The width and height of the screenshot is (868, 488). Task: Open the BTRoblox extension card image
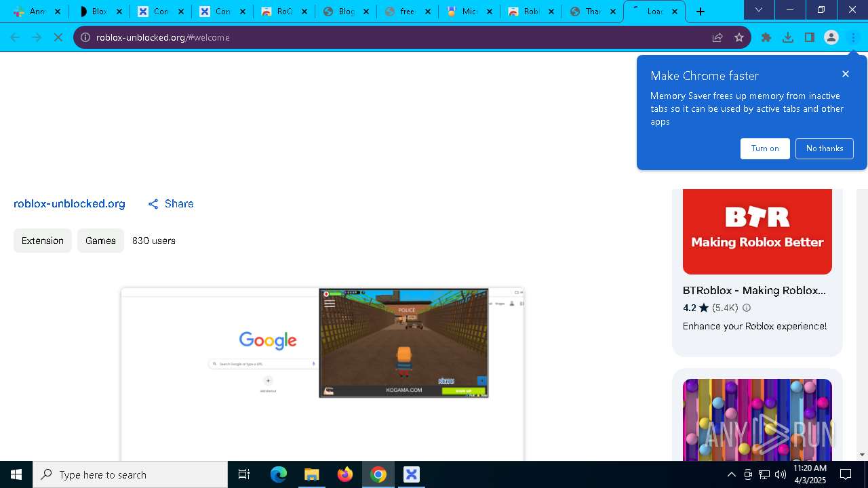(x=757, y=232)
